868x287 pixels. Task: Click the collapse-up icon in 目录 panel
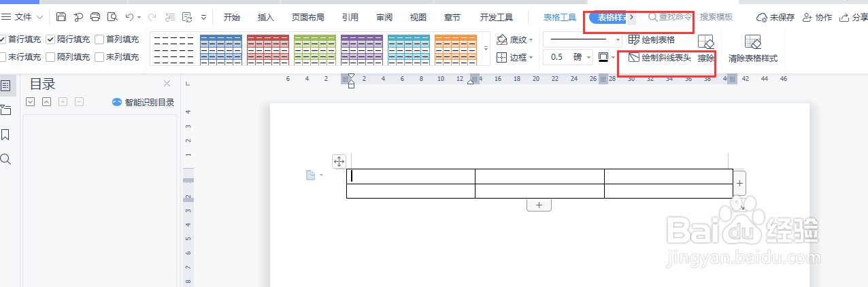[46, 102]
